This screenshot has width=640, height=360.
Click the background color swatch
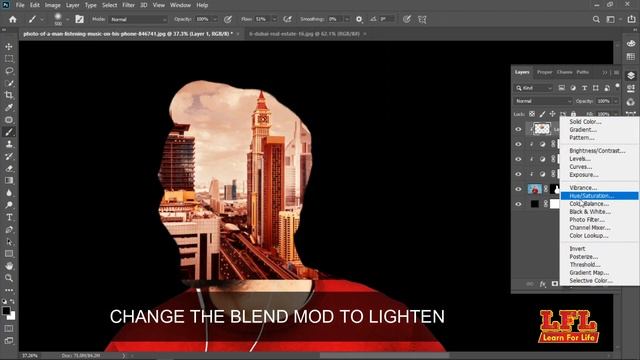click(12, 316)
